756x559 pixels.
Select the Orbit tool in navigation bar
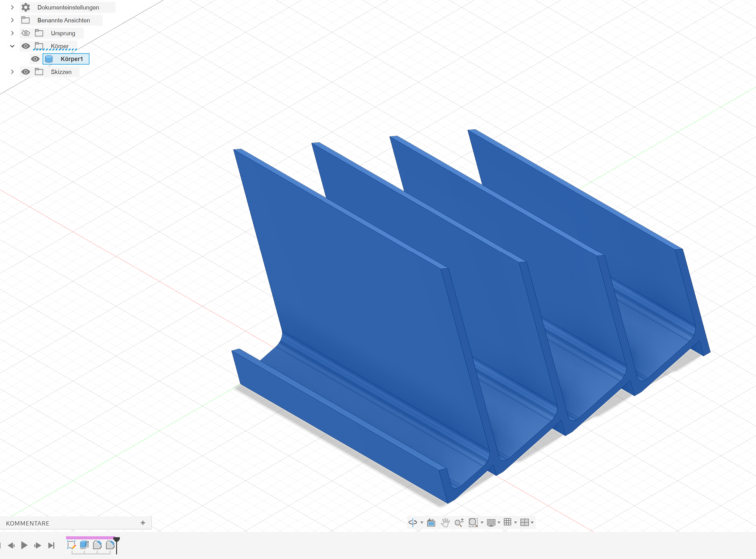(x=412, y=523)
